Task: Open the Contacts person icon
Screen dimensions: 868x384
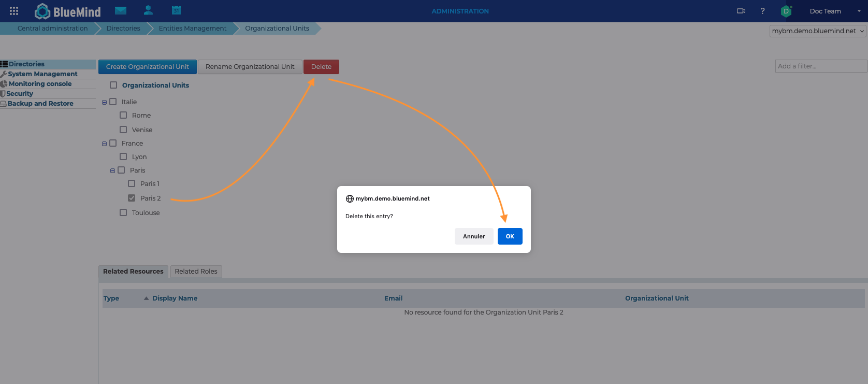Action: click(x=148, y=10)
